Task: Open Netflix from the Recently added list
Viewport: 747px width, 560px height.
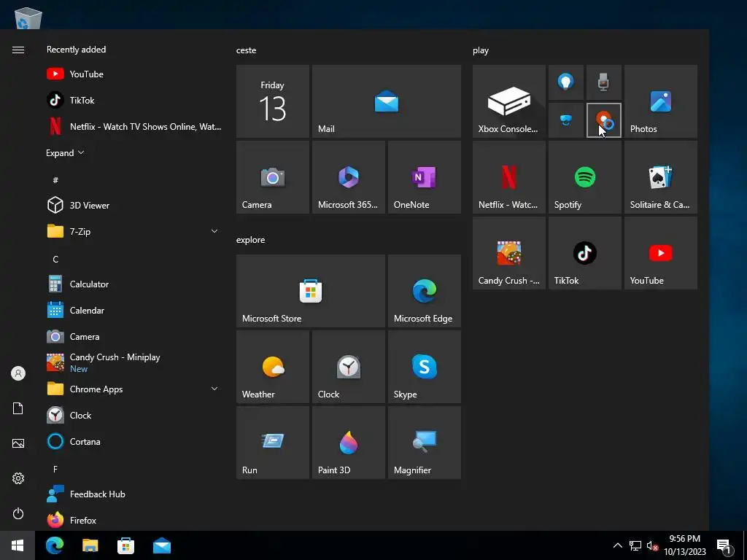Action: pos(133,126)
